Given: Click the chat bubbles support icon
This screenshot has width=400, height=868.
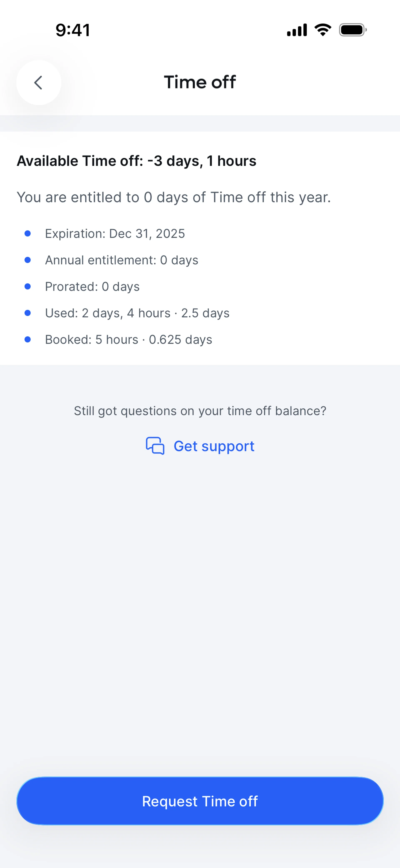Looking at the screenshot, I should click(155, 446).
